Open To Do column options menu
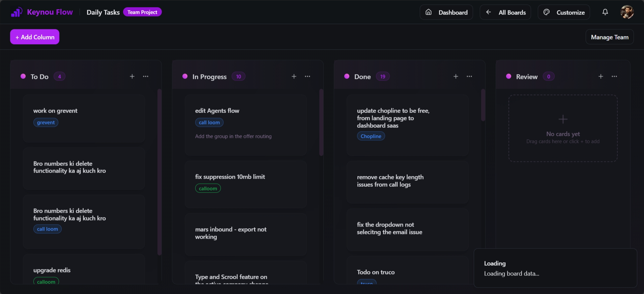The width and height of the screenshot is (644, 294). coord(146,77)
